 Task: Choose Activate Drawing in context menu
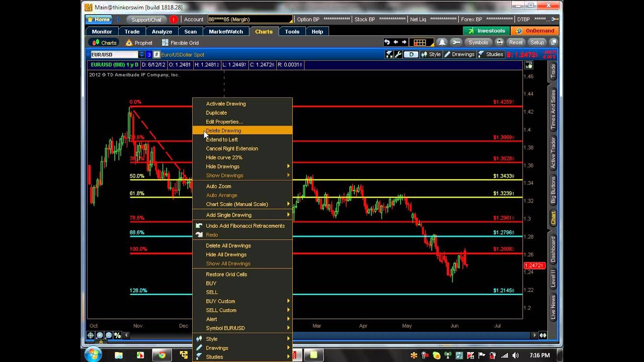(242, 104)
